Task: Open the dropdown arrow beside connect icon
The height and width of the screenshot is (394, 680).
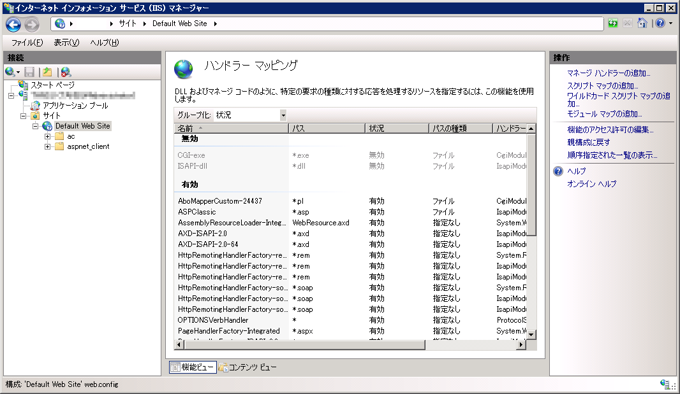Action: (18, 72)
